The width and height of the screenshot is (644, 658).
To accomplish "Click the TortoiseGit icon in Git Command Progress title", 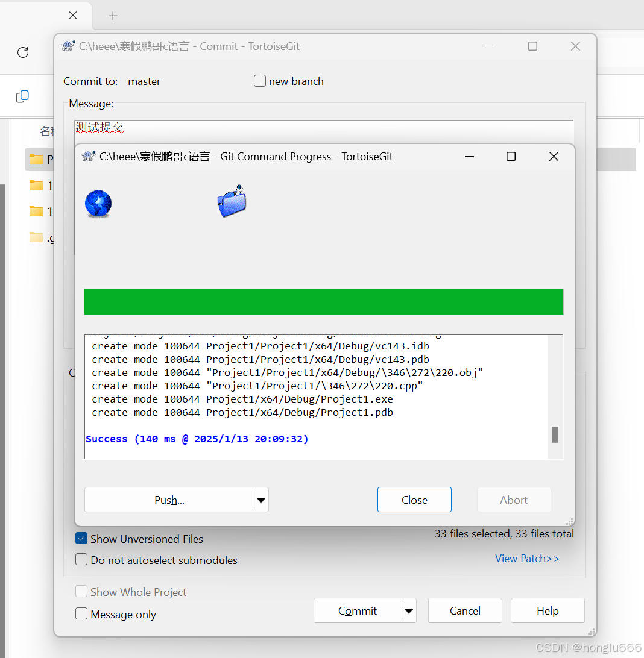I will pyautogui.click(x=89, y=157).
